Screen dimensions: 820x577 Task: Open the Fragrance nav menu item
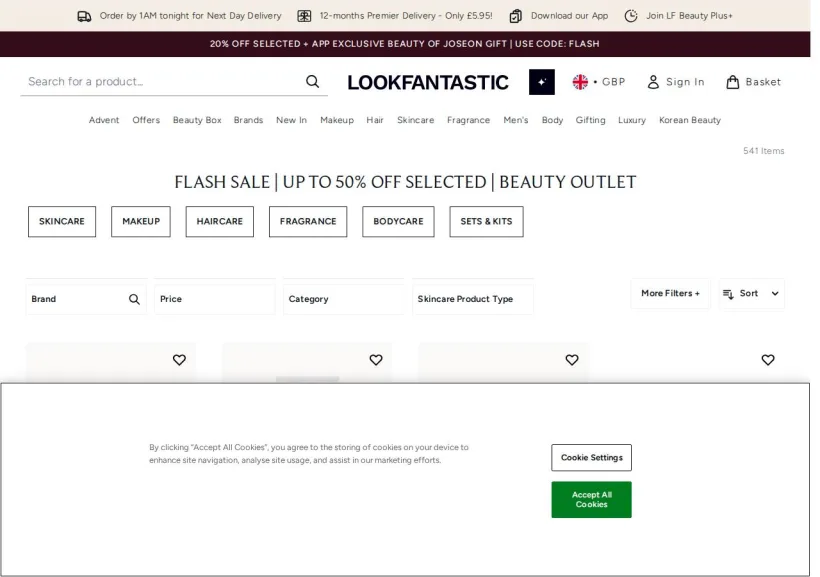[x=469, y=120]
